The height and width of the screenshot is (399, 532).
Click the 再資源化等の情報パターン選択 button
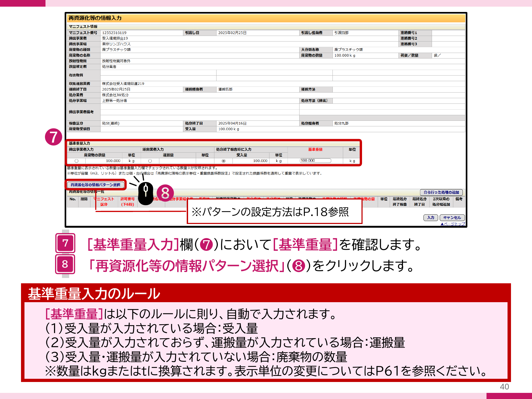[95, 185]
